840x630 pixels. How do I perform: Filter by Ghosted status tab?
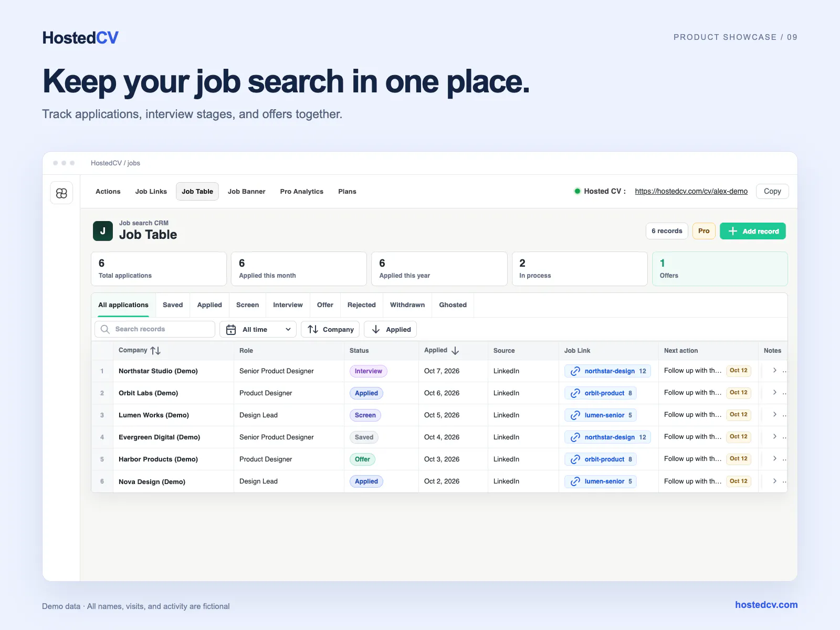[x=453, y=305]
